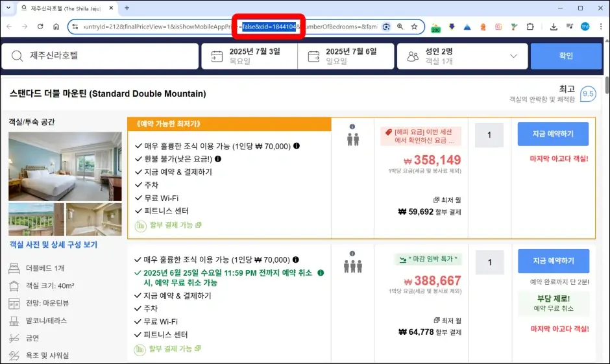The height and width of the screenshot is (364, 610).
Task: Open the Chrome profile avatar
Action: [x=585, y=27]
